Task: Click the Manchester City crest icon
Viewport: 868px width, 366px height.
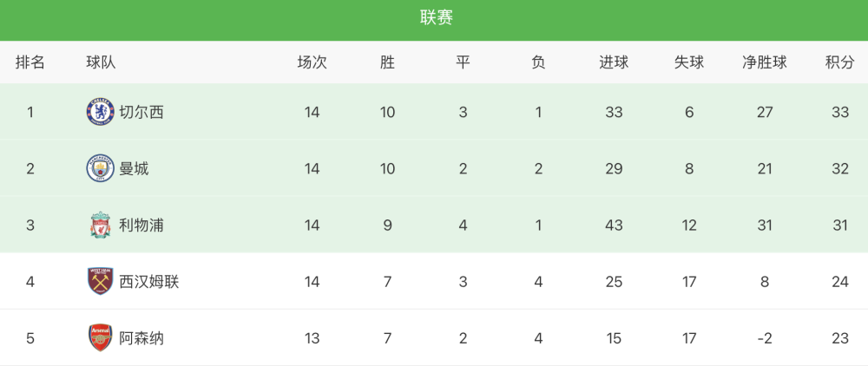Action: point(100,168)
